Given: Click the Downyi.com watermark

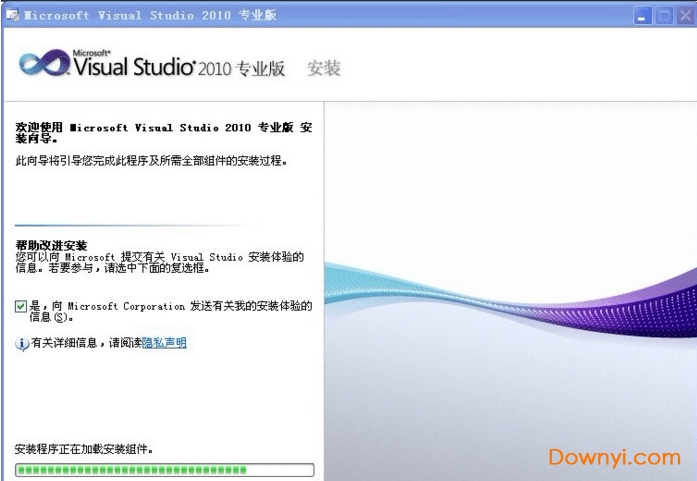Looking at the screenshot, I should (x=614, y=457).
